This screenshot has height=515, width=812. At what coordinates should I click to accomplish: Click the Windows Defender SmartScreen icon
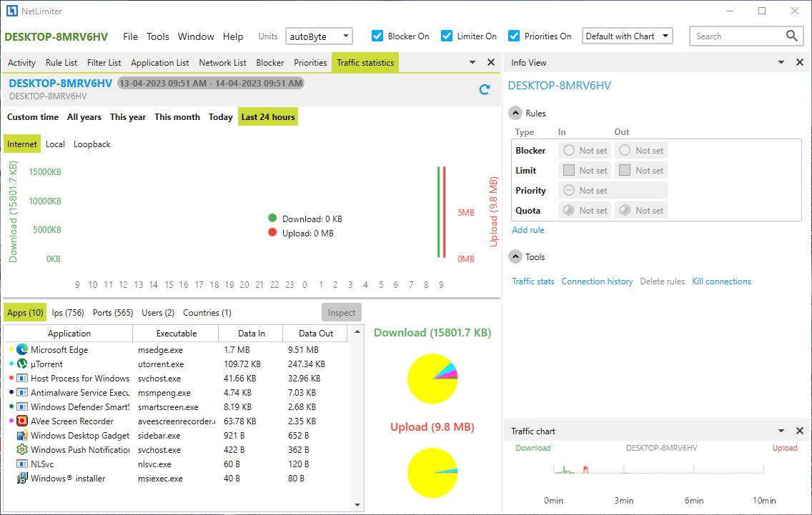click(x=21, y=407)
